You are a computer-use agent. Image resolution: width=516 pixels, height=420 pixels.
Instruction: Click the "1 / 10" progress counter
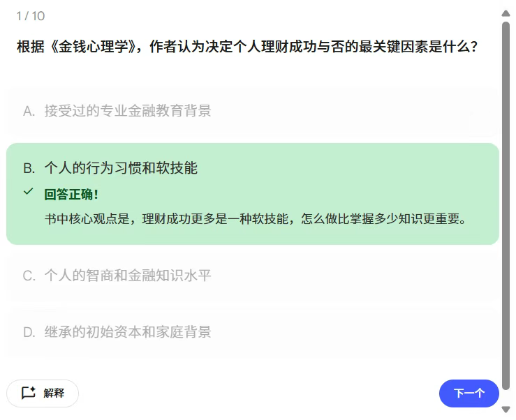pos(31,16)
